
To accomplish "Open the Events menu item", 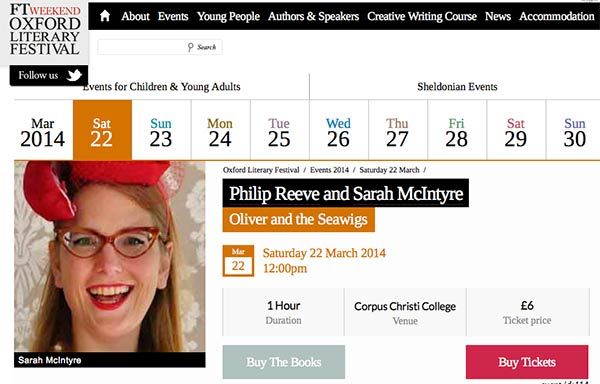I will 173,16.
